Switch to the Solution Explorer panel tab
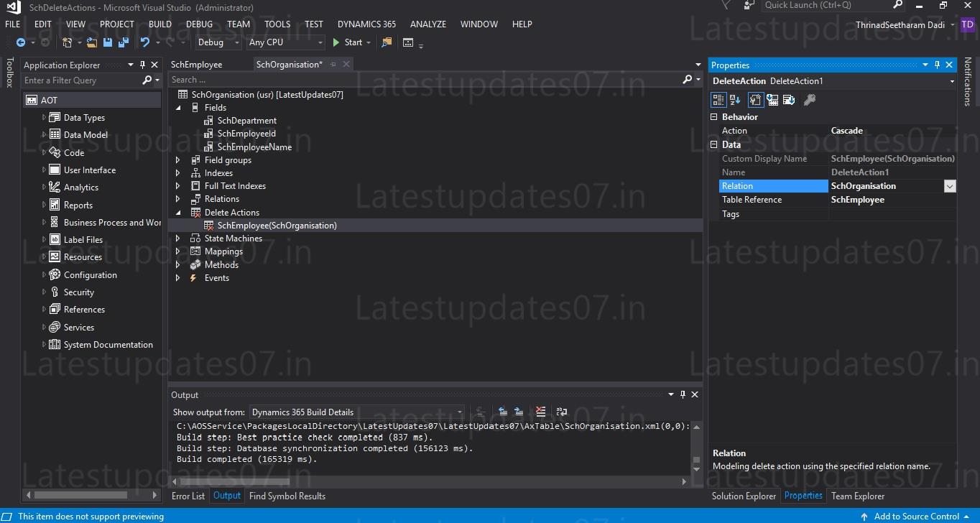This screenshot has height=523, width=980. [744, 496]
